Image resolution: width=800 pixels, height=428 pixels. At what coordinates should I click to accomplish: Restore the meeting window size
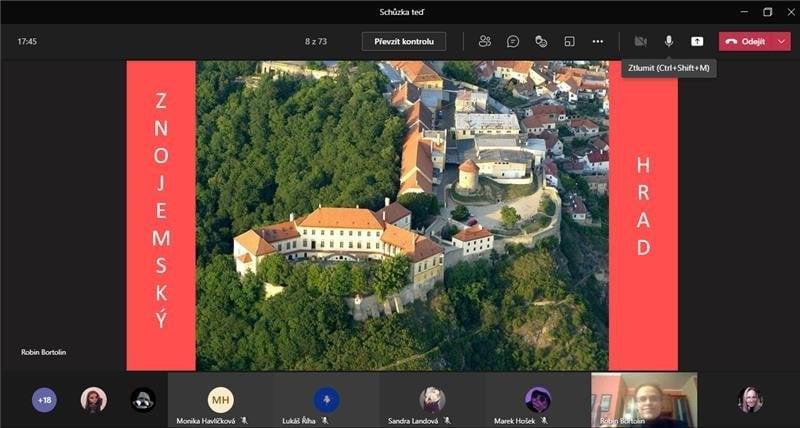point(767,12)
